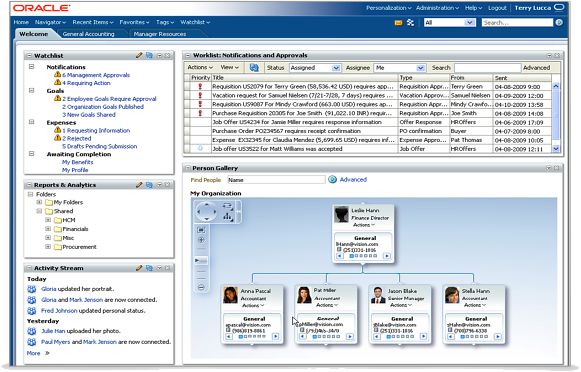The image size is (581, 372).
Task: Expand the Financials folder node
Action: 48,229
